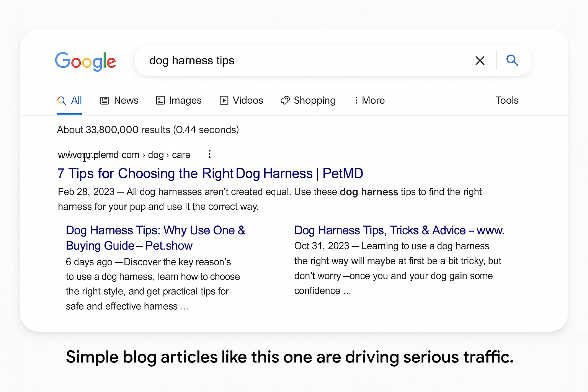
Task: Switch to the Videos tab
Action: point(242,100)
